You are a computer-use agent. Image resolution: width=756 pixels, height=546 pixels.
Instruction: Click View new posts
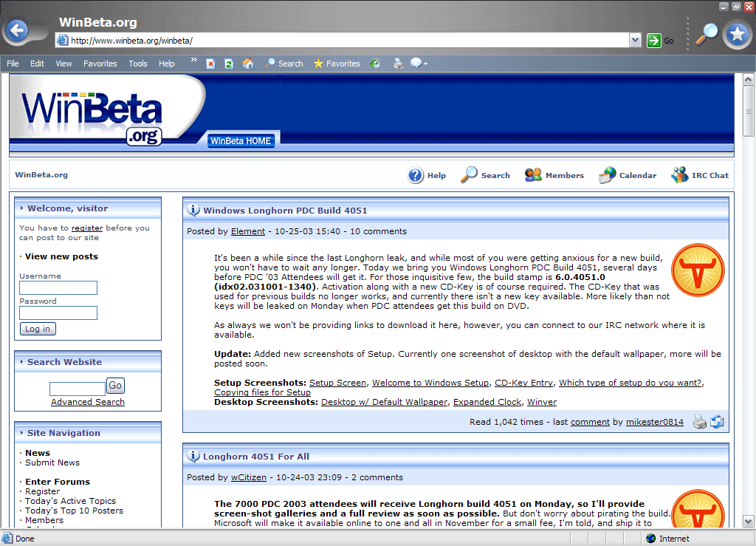click(62, 256)
